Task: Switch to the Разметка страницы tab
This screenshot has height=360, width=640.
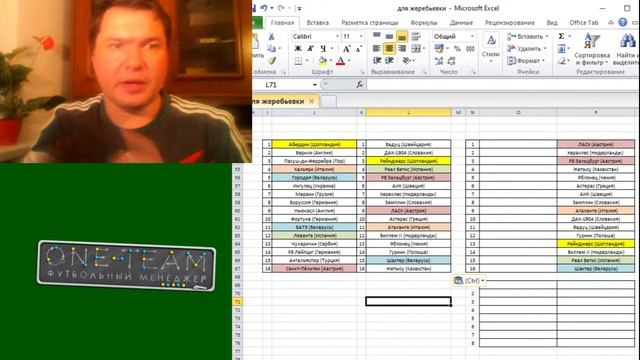Action: (x=370, y=22)
